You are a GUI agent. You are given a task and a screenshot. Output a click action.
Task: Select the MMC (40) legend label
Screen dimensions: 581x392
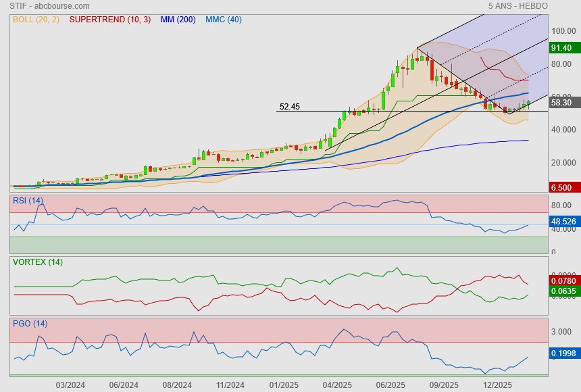223,20
